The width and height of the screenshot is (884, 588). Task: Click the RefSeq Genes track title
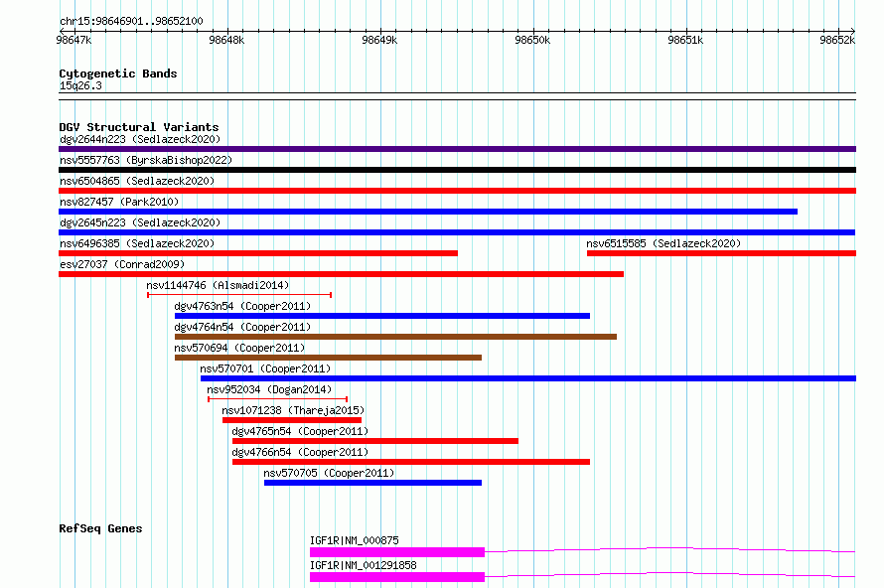tap(100, 528)
